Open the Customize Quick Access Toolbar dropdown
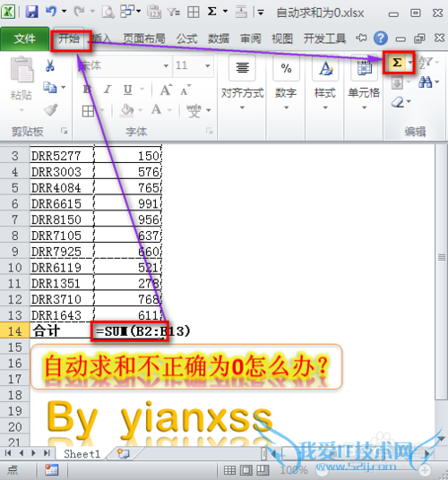The height and width of the screenshot is (480, 448). pos(261,13)
